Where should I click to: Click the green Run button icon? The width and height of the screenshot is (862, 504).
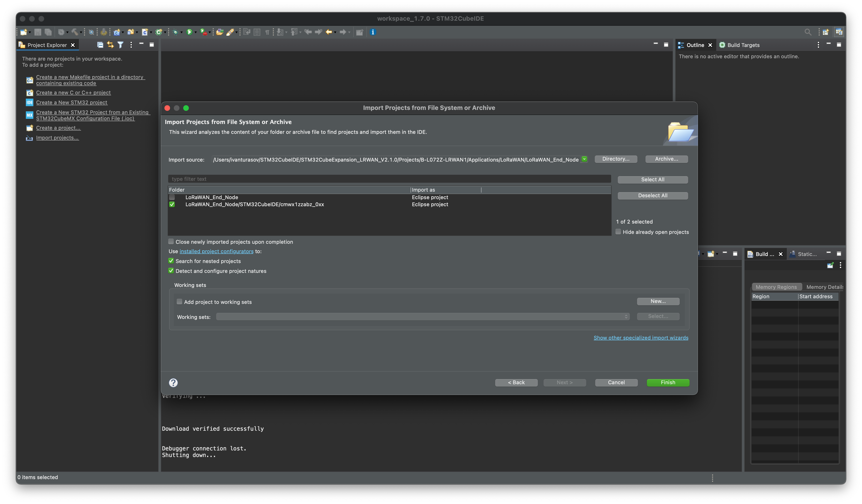pyautogui.click(x=189, y=32)
